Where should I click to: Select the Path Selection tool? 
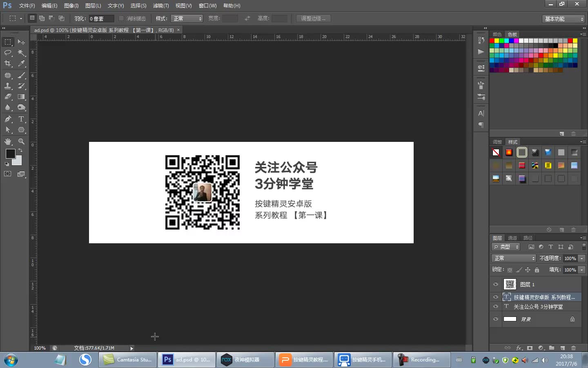(8, 130)
